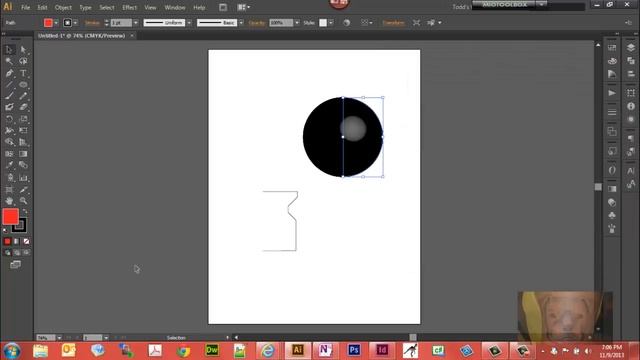Viewport: 640px width, 360px height.
Task: Select the Blend tool
Action: click(x=23, y=165)
